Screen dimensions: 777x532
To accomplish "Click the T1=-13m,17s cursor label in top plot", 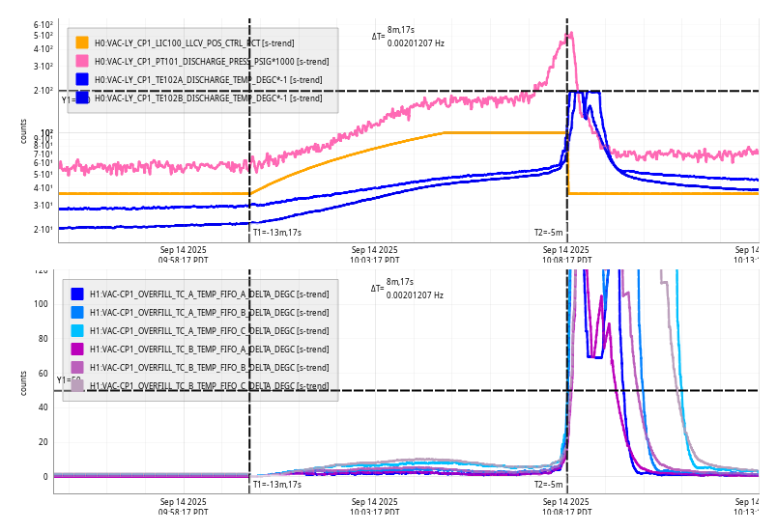I will coord(277,233).
